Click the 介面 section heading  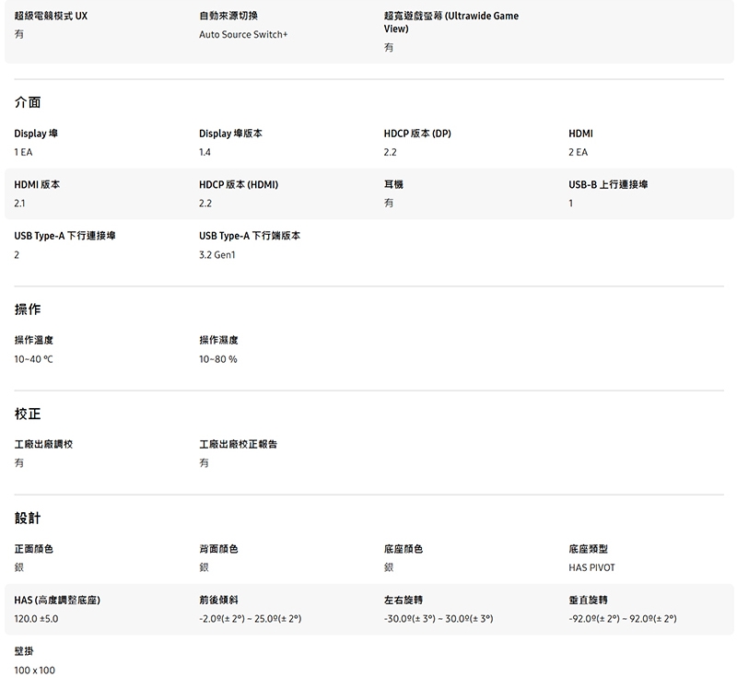[x=28, y=101]
